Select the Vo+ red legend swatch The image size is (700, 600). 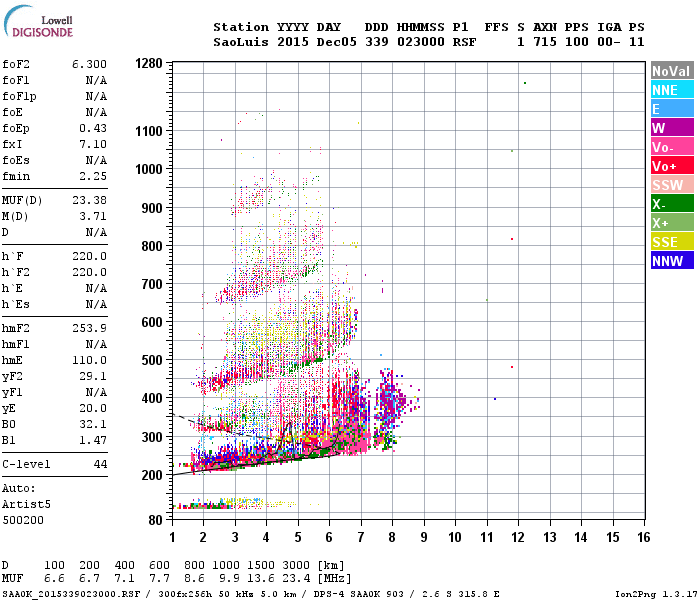point(672,166)
